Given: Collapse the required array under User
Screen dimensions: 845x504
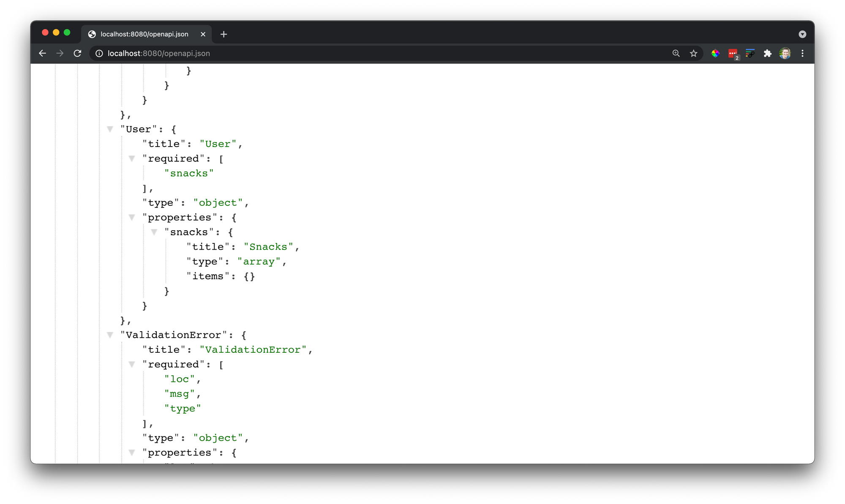Looking at the screenshot, I should coord(132,158).
